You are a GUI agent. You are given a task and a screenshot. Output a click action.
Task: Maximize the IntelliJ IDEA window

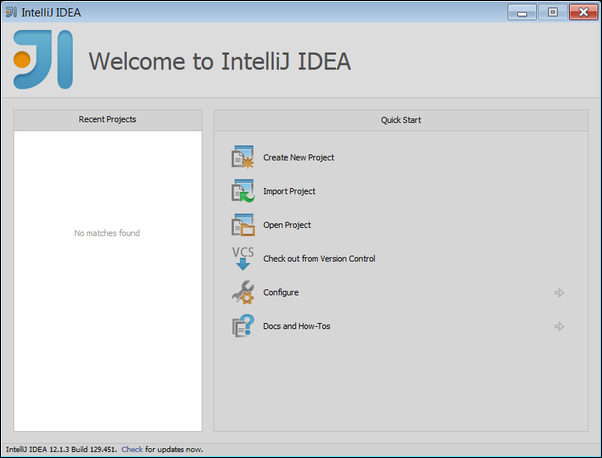pos(552,12)
